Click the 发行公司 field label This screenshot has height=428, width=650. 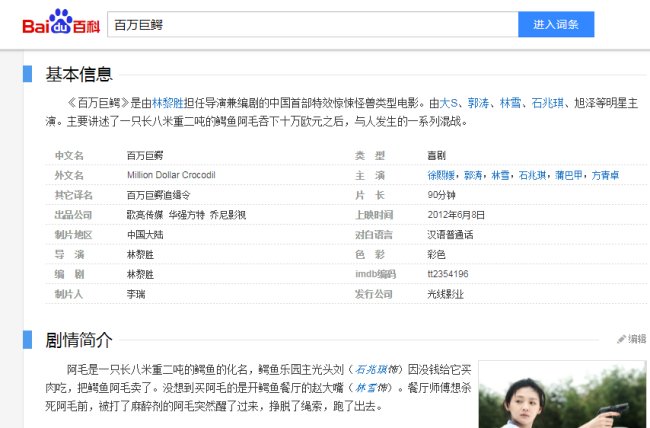point(374,294)
